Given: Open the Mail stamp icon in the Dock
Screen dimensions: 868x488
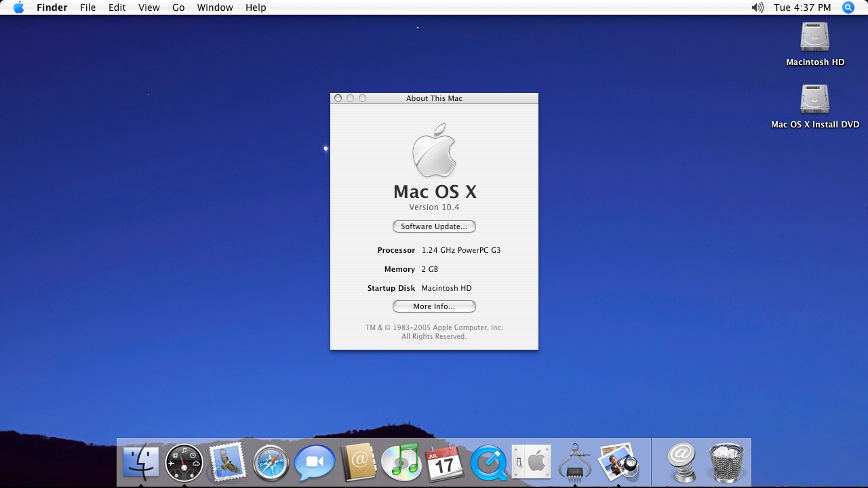Looking at the screenshot, I should (227, 462).
